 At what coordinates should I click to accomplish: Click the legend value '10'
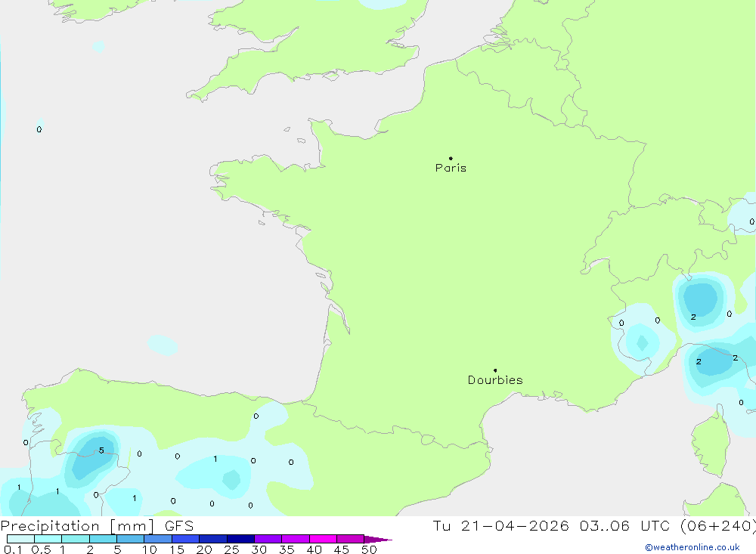[150, 549]
